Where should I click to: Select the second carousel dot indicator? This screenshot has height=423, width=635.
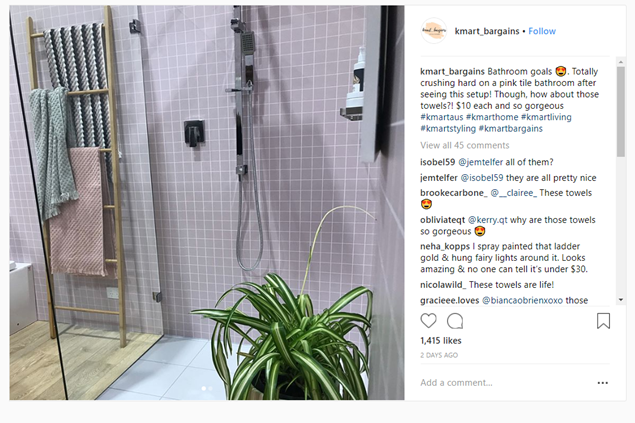pyautogui.click(x=210, y=388)
